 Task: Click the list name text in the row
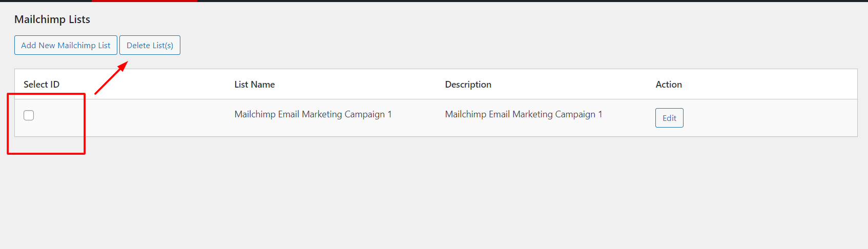313,114
